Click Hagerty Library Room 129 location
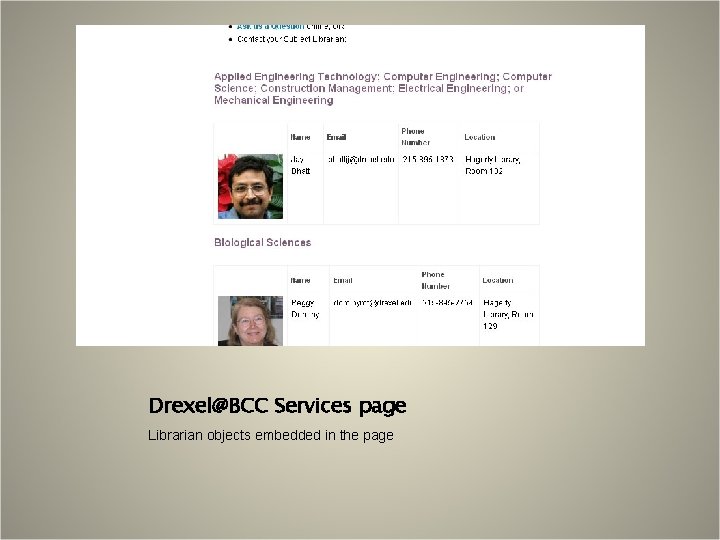 [508, 315]
